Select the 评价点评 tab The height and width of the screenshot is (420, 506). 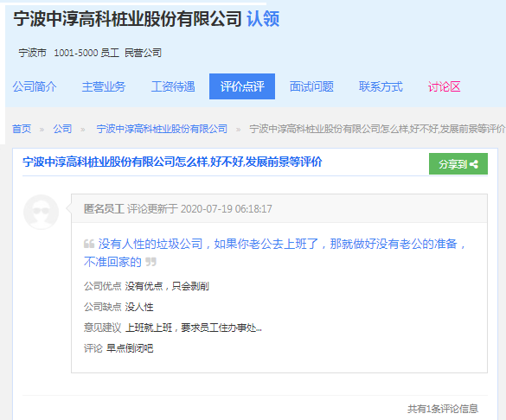coord(242,86)
